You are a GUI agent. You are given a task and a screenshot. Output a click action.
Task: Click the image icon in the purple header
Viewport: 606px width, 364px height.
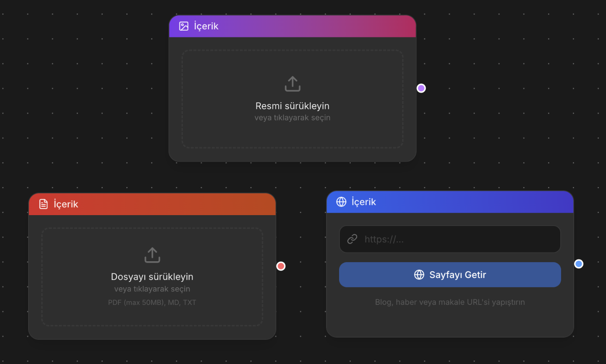pyautogui.click(x=184, y=26)
